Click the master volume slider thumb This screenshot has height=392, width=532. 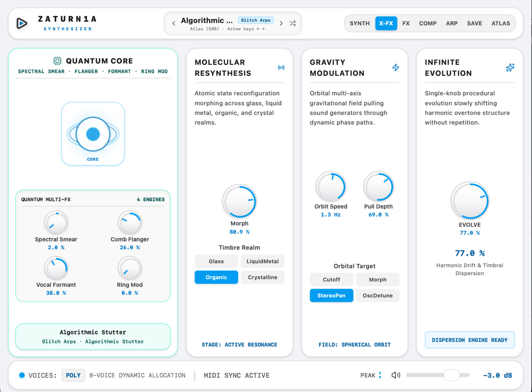click(452, 375)
